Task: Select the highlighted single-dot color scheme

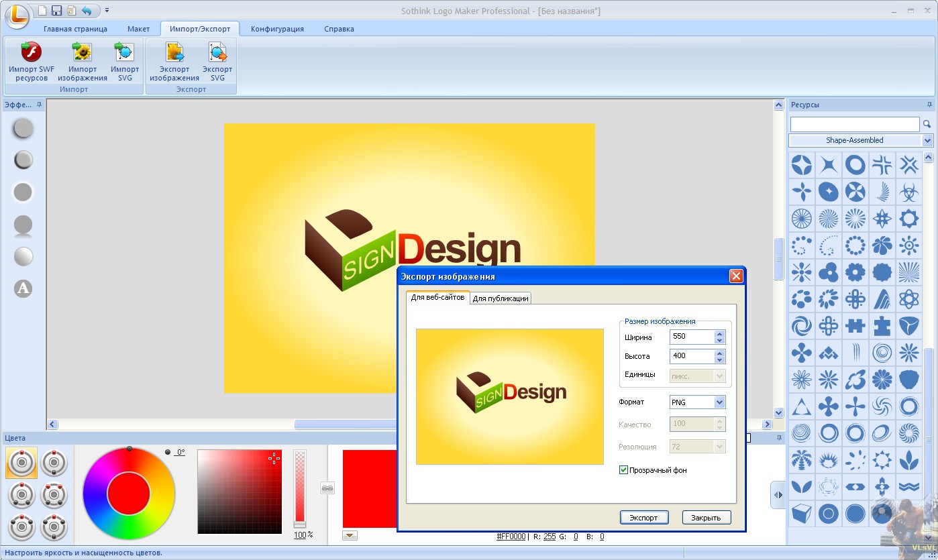Action: (21, 463)
